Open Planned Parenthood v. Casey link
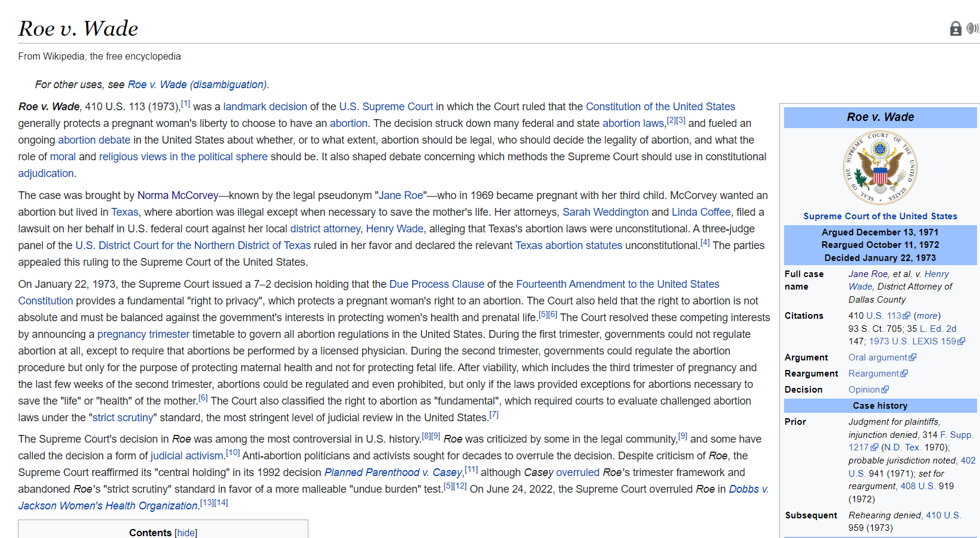This screenshot has width=980, height=538. (394, 472)
